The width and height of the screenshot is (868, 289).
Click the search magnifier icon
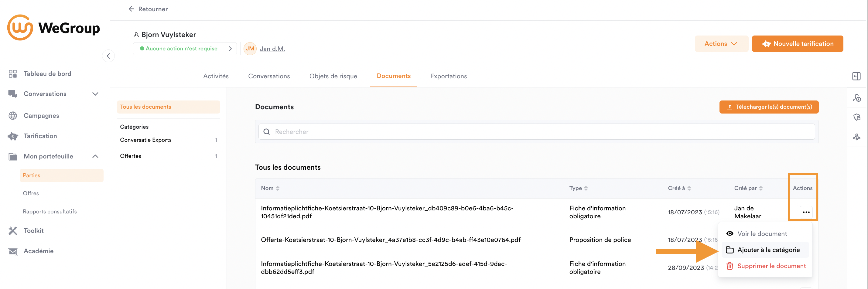click(x=267, y=132)
